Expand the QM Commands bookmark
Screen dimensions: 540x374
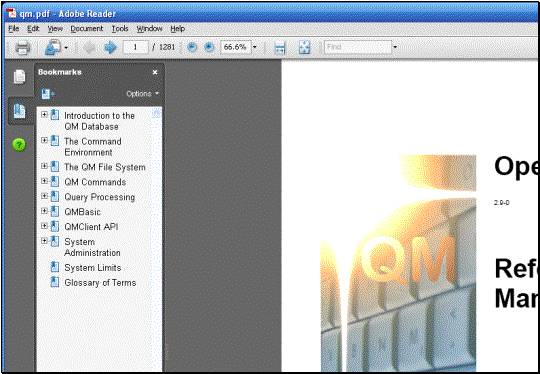[44, 181]
